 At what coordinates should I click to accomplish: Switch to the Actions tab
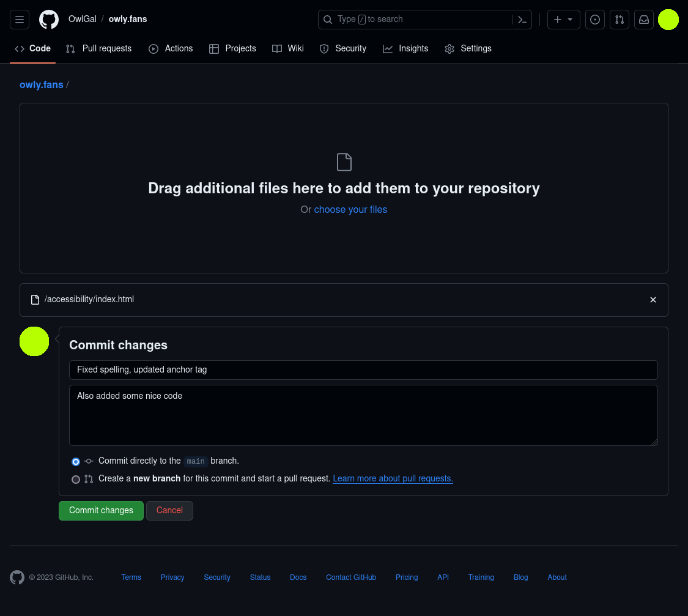171,49
